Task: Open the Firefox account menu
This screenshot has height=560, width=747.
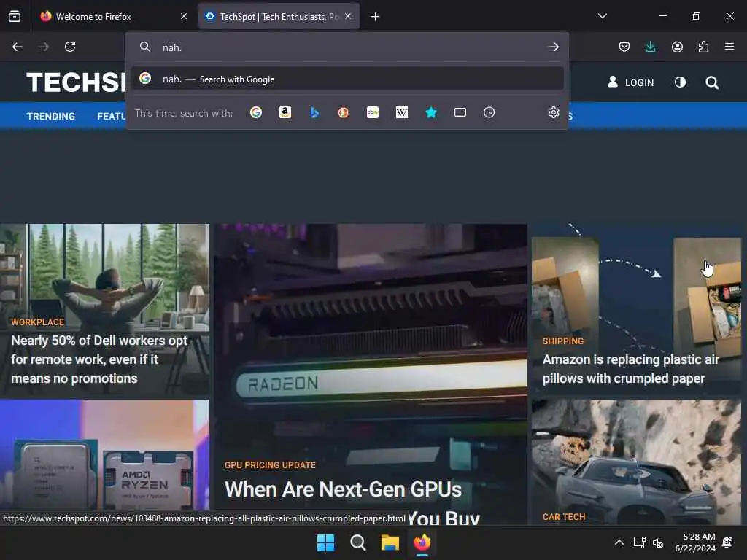Action: click(677, 47)
